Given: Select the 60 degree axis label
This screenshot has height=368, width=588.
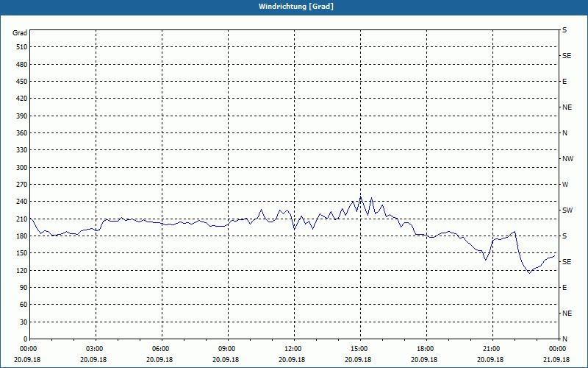Looking at the screenshot, I should [24, 305].
